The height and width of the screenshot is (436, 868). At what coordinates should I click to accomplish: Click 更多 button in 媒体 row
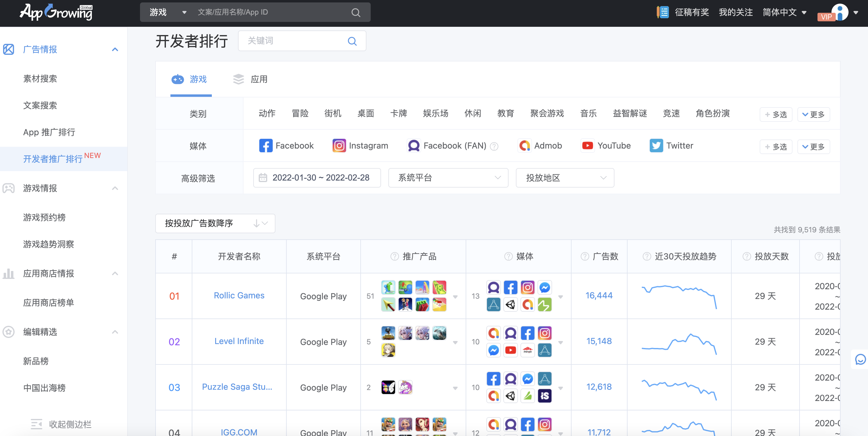tap(814, 147)
